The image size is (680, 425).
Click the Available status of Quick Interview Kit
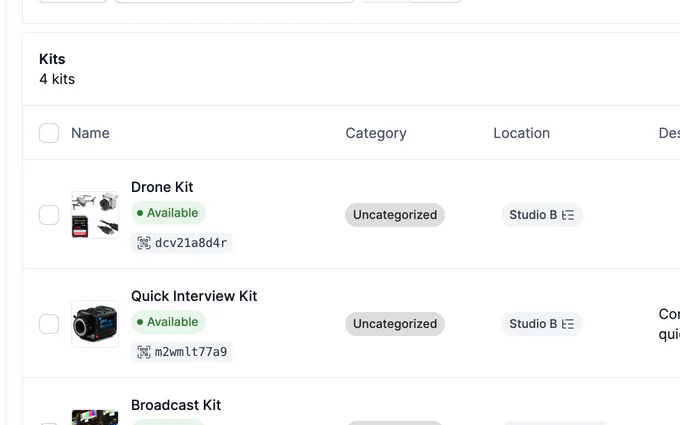(x=168, y=322)
